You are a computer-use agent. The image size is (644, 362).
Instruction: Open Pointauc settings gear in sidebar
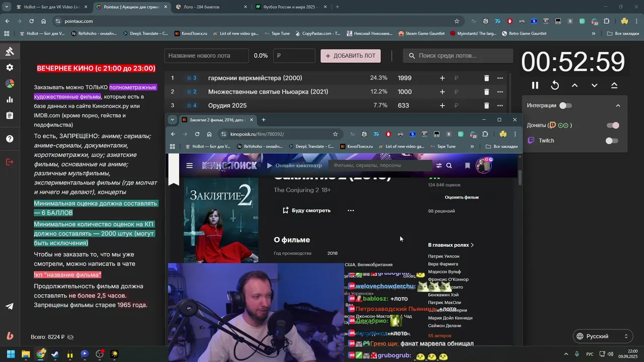pyautogui.click(x=10, y=67)
